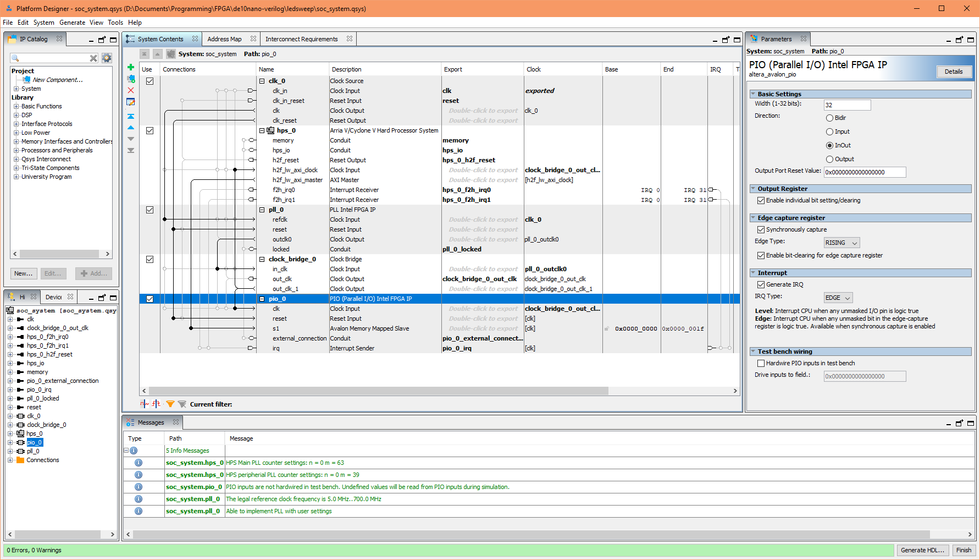The height and width of the screenshot is (560, 980).
Task: Click the hps_0 component icon in hierarchy
Action: [x=20, y=433]
